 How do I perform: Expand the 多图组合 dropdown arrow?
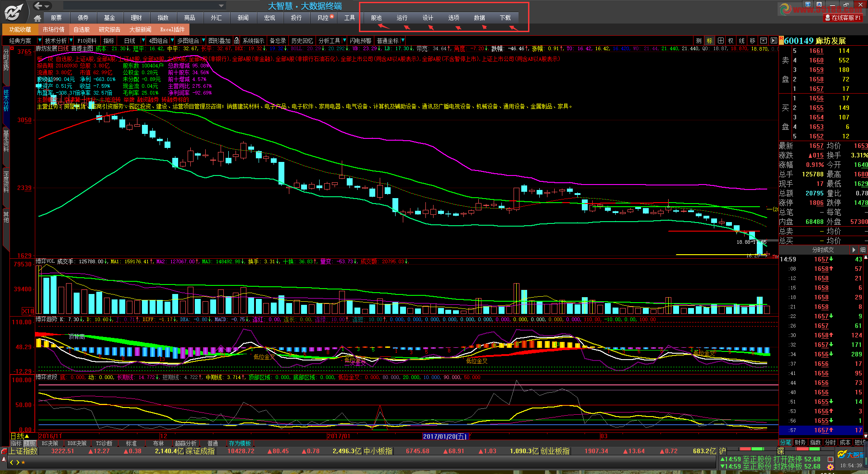pos(203,41)
